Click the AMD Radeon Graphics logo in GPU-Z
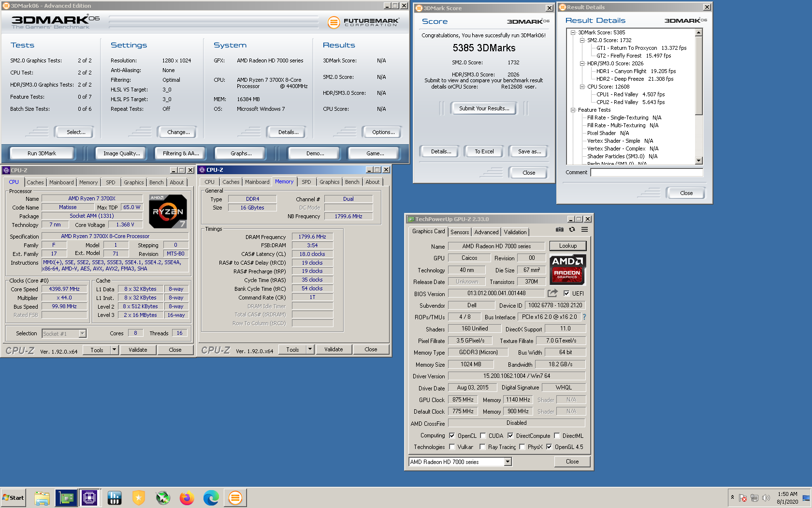812x508 pixels. (x=567, y=269)
